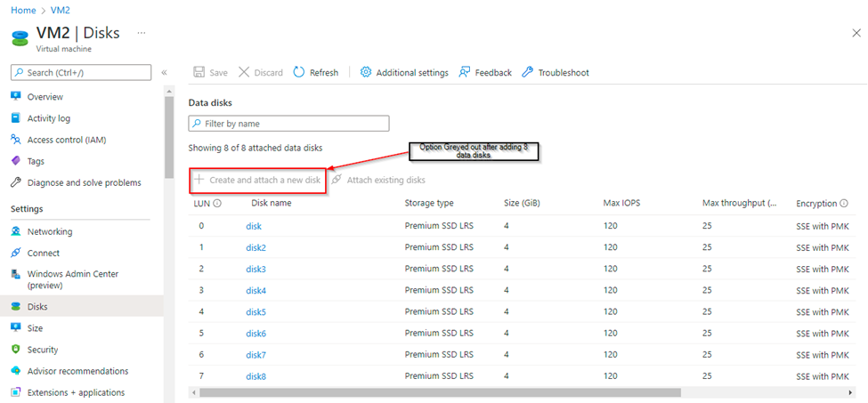
Task: Click the Advisor recommendations icon
Action: 16,371
